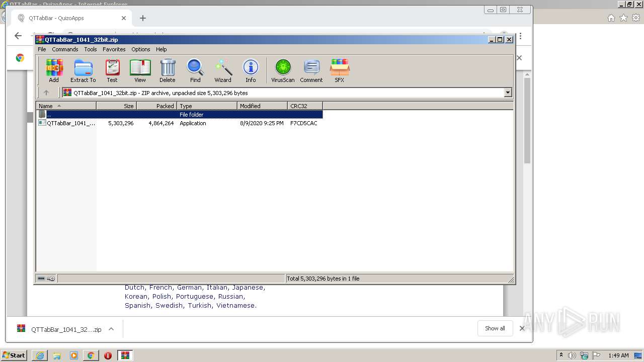Open Internet Explorer from taskbar
This screenshot has height=362, width=644.
click(40, 355)
